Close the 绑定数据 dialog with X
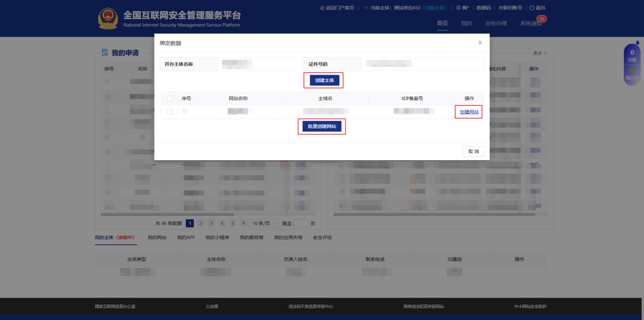Screen dimensions: 644x320 click(x=480, y=43)
